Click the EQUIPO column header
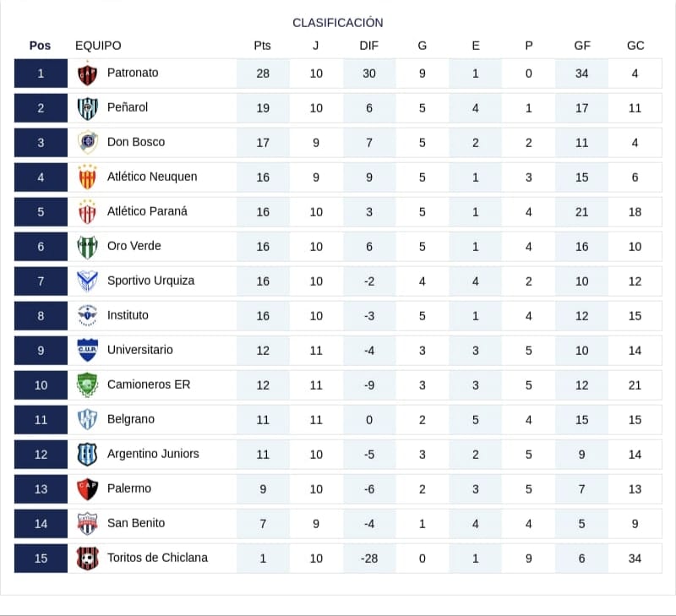This screenshot has height=616, width=676. click(98, 46)
